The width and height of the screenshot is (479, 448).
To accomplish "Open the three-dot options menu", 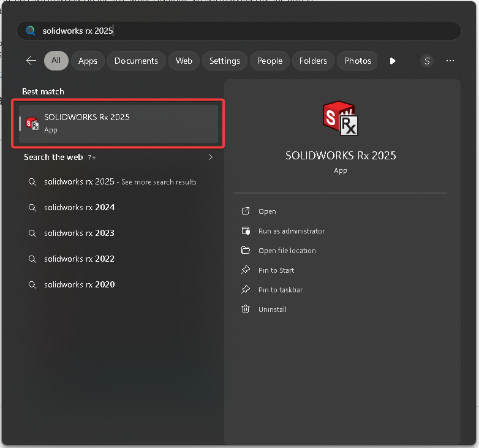I will 450,61.
